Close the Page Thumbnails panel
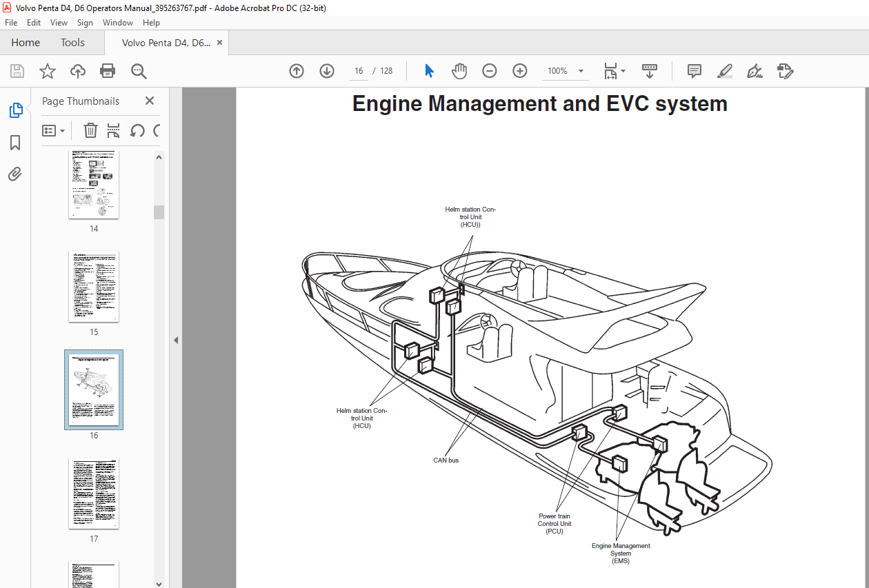The image size is (869, 588). point(150,101)
